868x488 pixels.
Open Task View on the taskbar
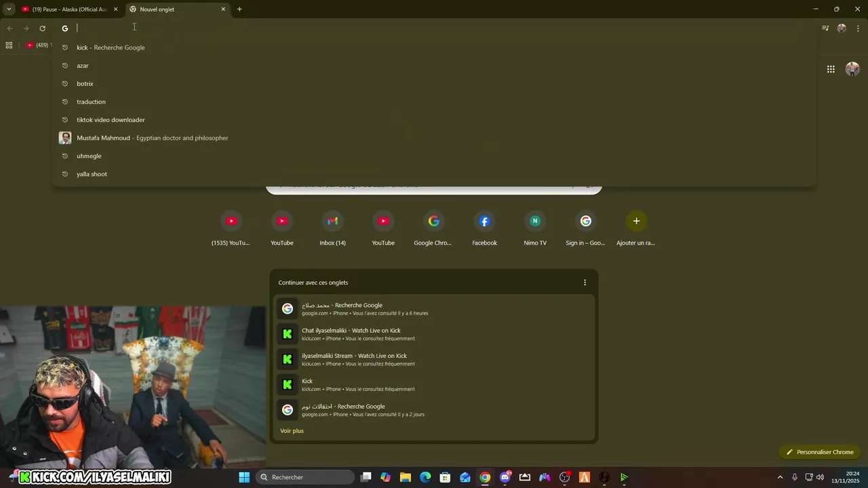point(366,477)
